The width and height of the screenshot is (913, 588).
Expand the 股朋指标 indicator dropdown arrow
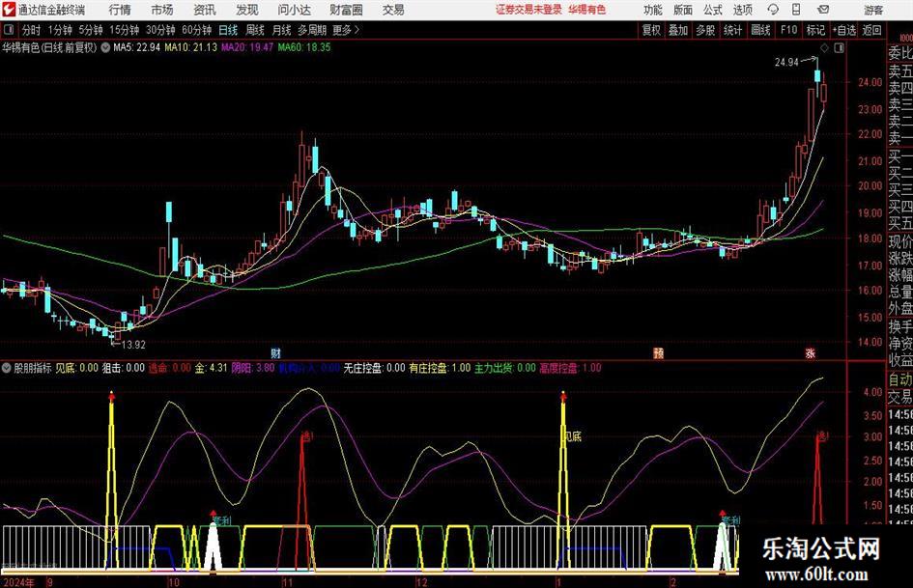(x=7, y=368)
